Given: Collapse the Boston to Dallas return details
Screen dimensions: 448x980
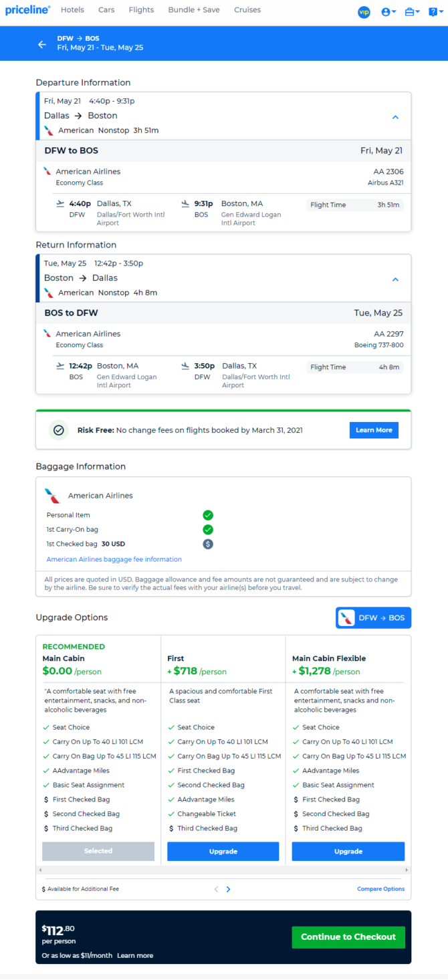Looking at the screenshot, I should [395, 279].
